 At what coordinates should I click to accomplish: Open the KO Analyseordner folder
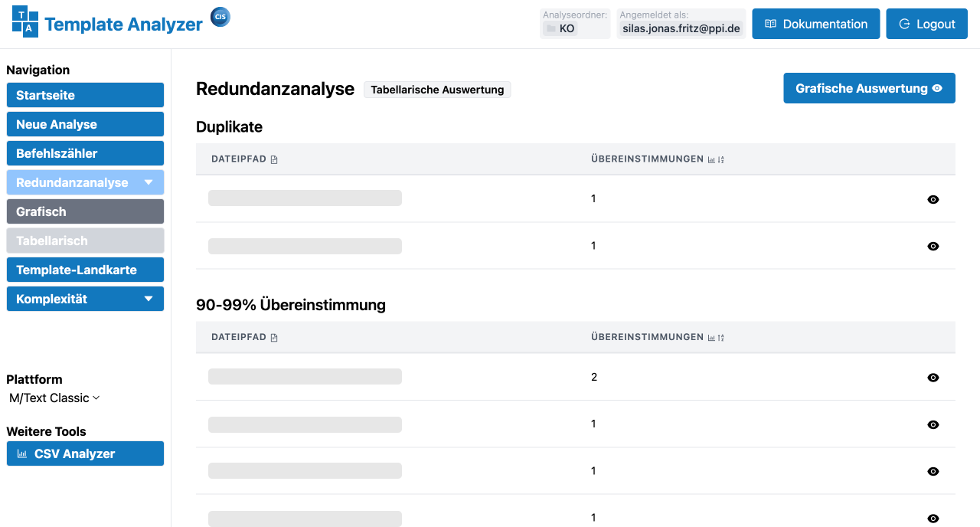point(560,29)
